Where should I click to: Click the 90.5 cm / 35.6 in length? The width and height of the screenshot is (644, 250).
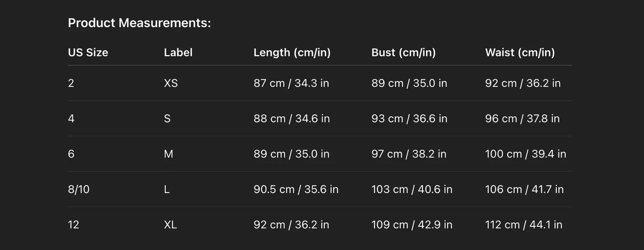(x=296, y=190)
